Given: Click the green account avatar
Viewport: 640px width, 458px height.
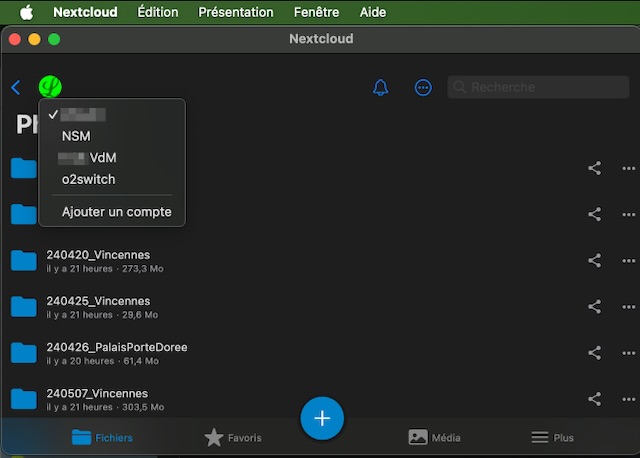Looking at the screenshot, I should 50,88.
